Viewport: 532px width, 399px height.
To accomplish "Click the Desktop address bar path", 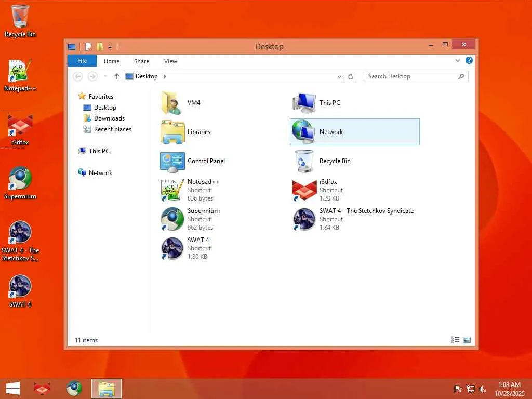I will 147,77.
